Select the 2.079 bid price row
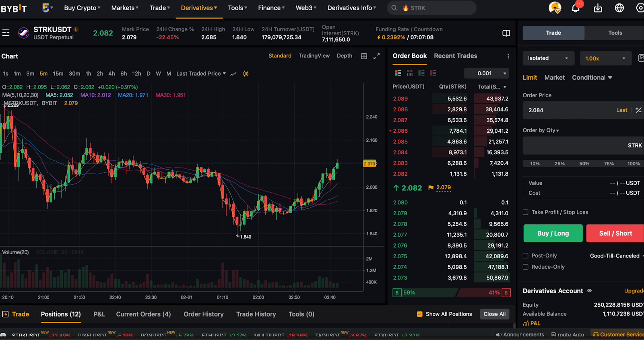 (x=450, y=213)
